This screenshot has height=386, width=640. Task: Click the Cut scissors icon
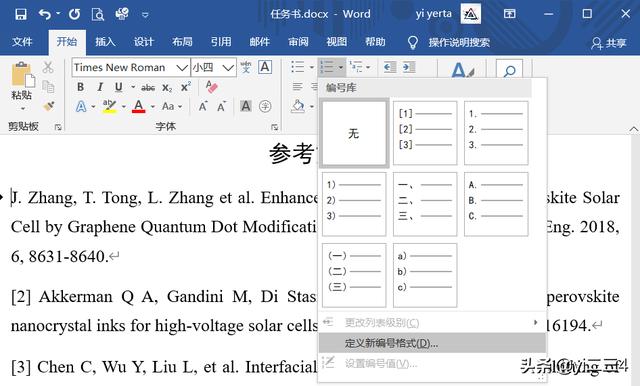[x=48, y=67]
